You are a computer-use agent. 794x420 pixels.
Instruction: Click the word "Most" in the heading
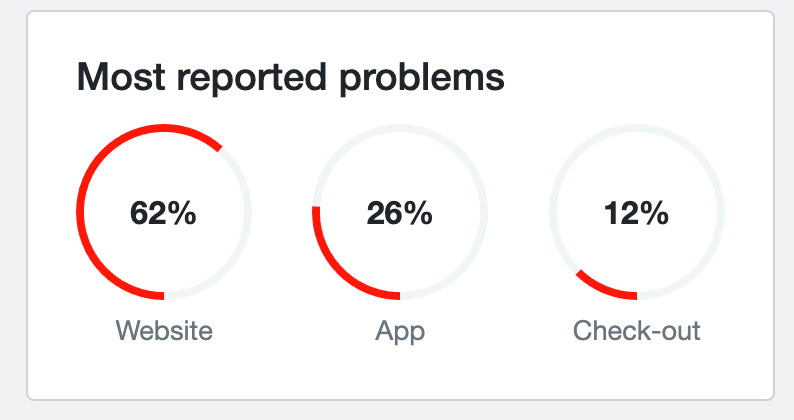coord(121,77)
